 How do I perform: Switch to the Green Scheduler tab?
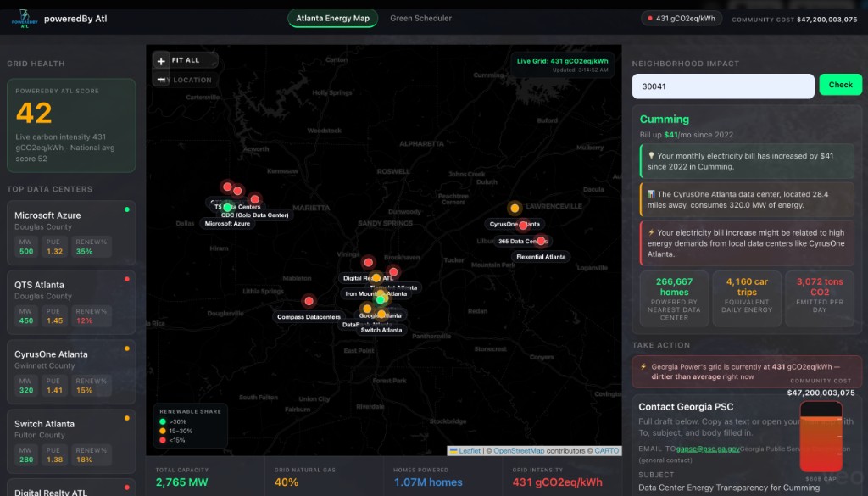point(420,19)
